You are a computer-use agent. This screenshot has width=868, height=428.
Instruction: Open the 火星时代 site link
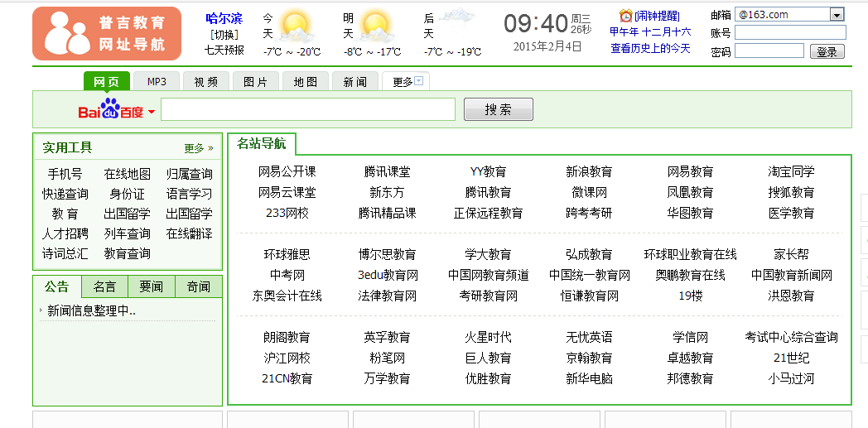[x=488, y=337]
